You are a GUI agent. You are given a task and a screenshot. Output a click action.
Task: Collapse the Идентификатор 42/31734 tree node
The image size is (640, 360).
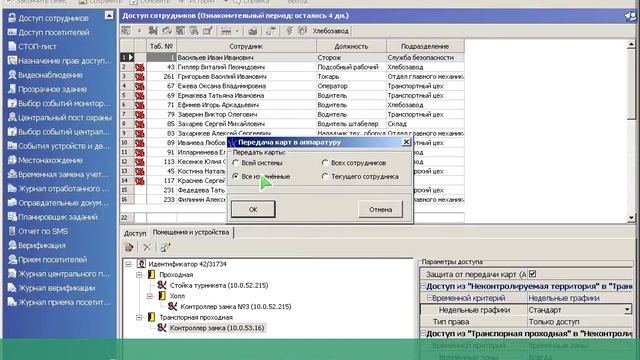128,264
